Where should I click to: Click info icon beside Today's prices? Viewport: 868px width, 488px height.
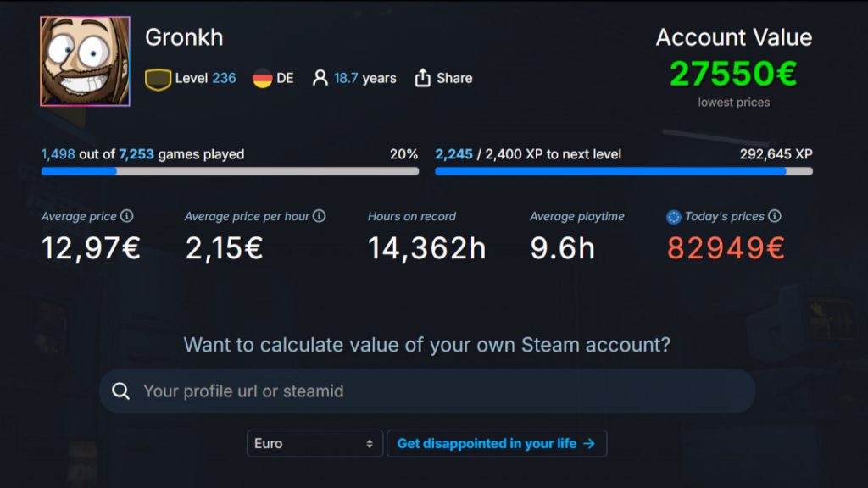775,216
